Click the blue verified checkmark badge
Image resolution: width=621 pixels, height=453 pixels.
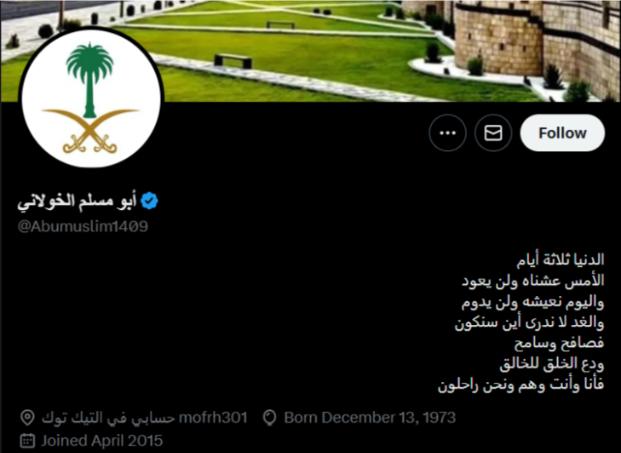click(x=149, y=201)
